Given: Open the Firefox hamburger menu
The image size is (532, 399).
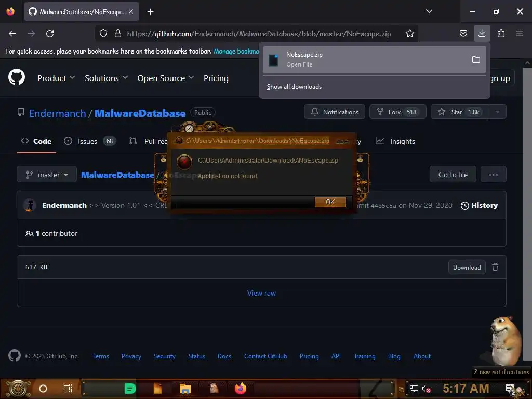Looking at the screenshot, I should (519, 33).
